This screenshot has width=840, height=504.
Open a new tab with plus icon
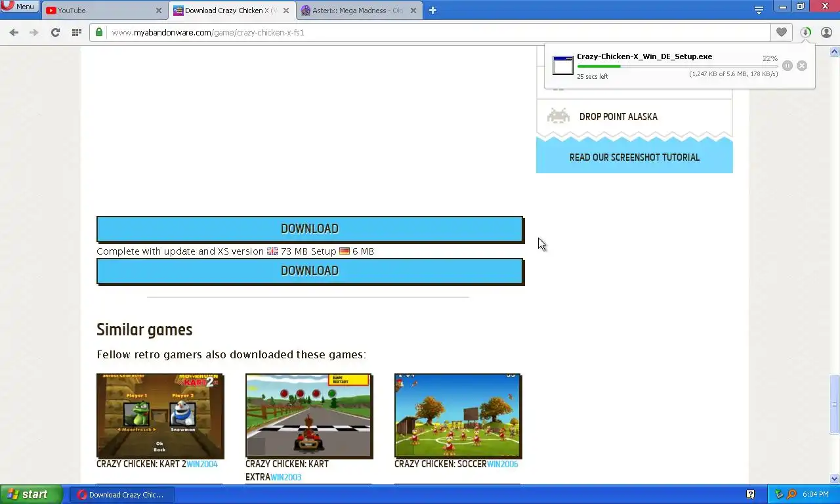click(432, 10)
